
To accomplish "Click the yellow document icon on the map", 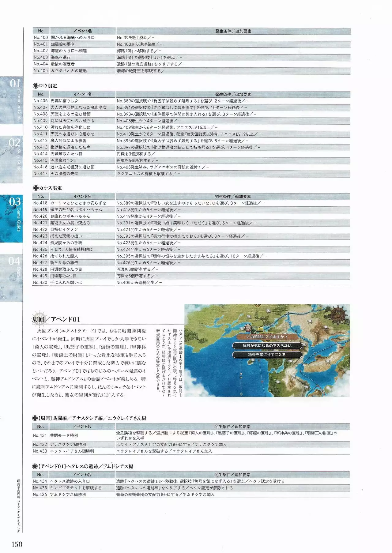I will pyautogui.click(x=260, y=329).
